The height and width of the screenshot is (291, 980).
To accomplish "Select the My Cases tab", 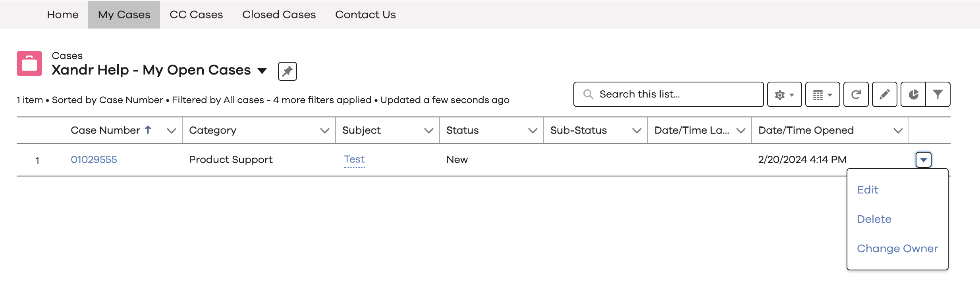I will click(124, 15).
